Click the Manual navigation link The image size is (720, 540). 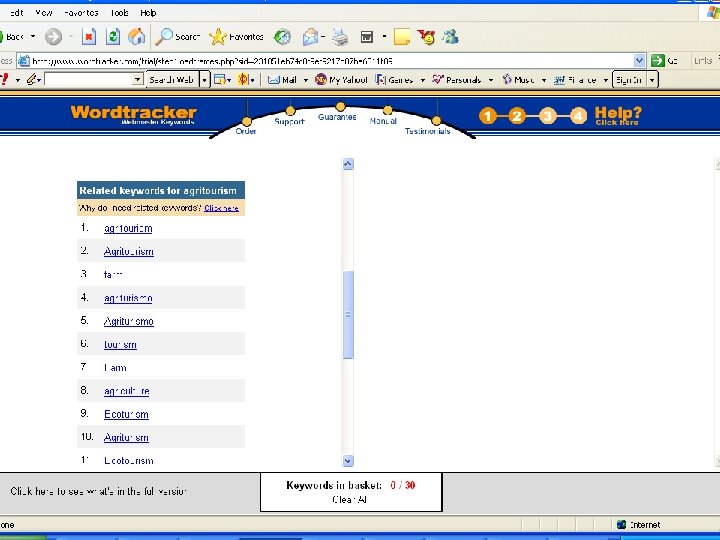coord(383,121)
